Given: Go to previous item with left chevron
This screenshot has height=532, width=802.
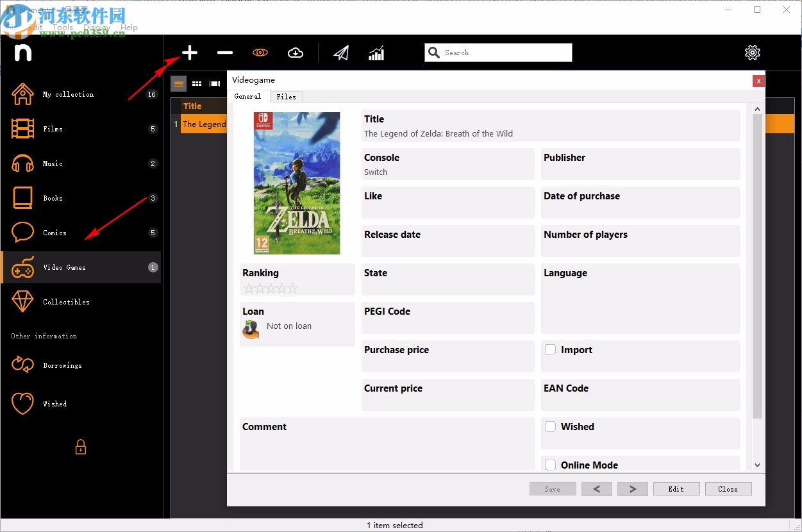Looking at the screenshot, I should [x=597, y=489].
